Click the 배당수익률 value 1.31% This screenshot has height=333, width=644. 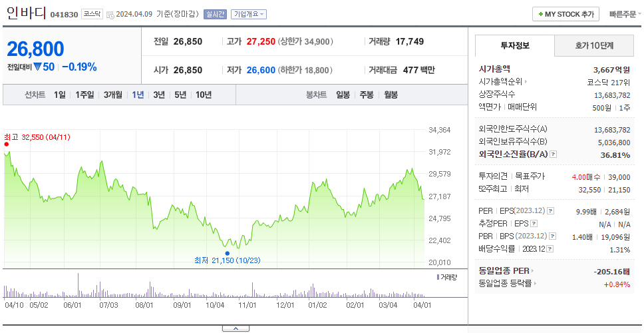[x=620, y=250]
